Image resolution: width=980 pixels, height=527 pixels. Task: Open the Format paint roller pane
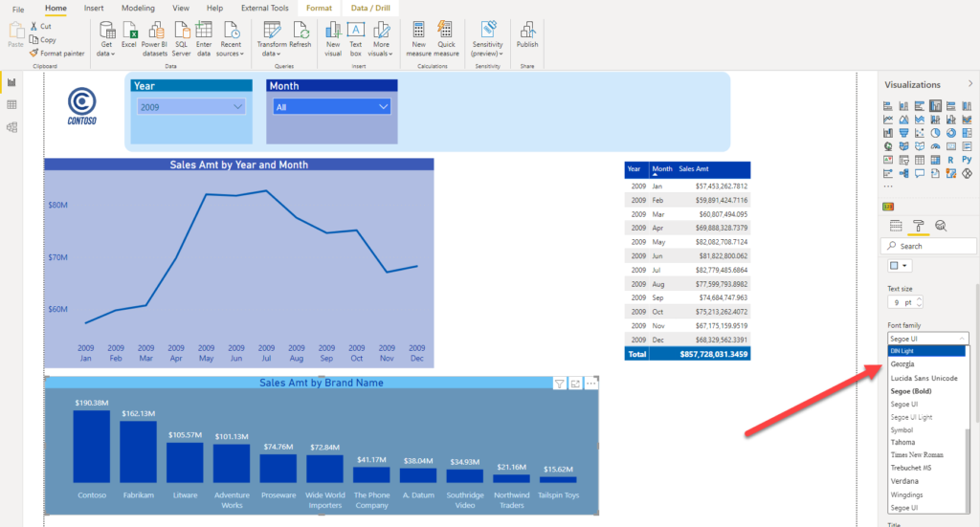point(918,226)
